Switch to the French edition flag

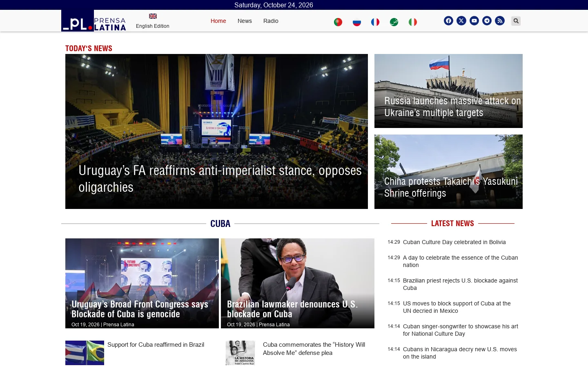click(375, 22)
